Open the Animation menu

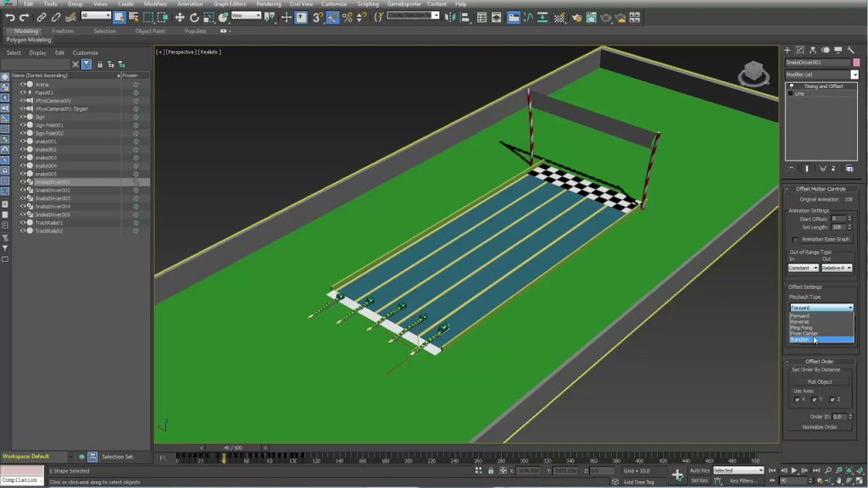(190, 4)
